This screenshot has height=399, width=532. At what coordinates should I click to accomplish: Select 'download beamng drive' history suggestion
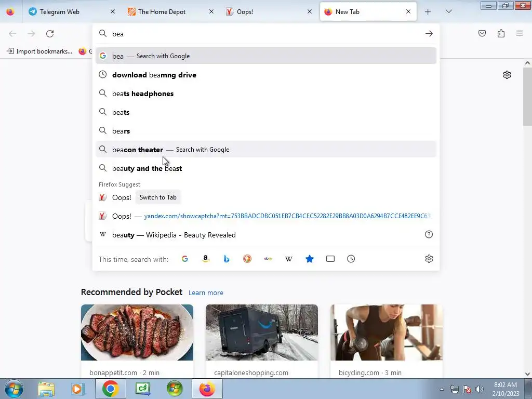click(x=265, y=75)
